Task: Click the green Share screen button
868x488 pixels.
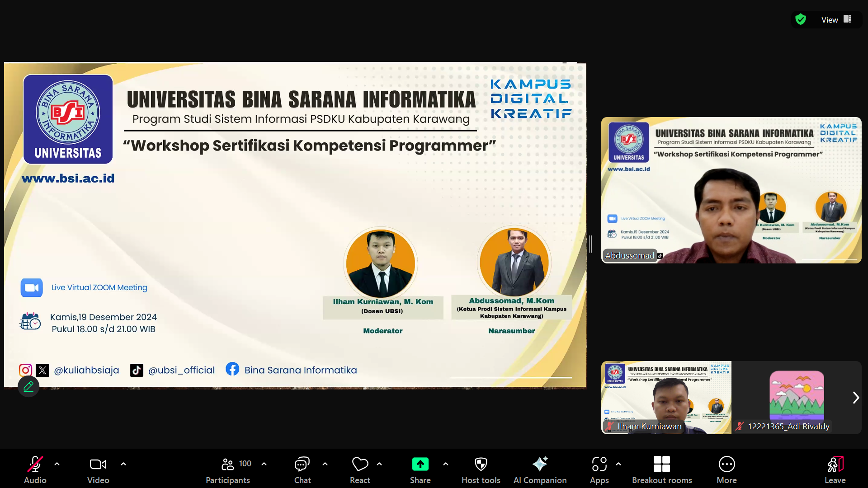Action: (420, 465)
